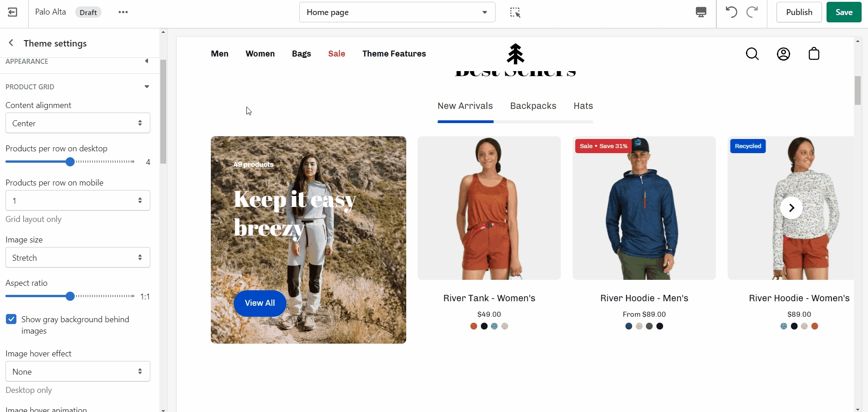868x412 pixels.
Task: Go back from Theme settings
Action: [11, 43]
